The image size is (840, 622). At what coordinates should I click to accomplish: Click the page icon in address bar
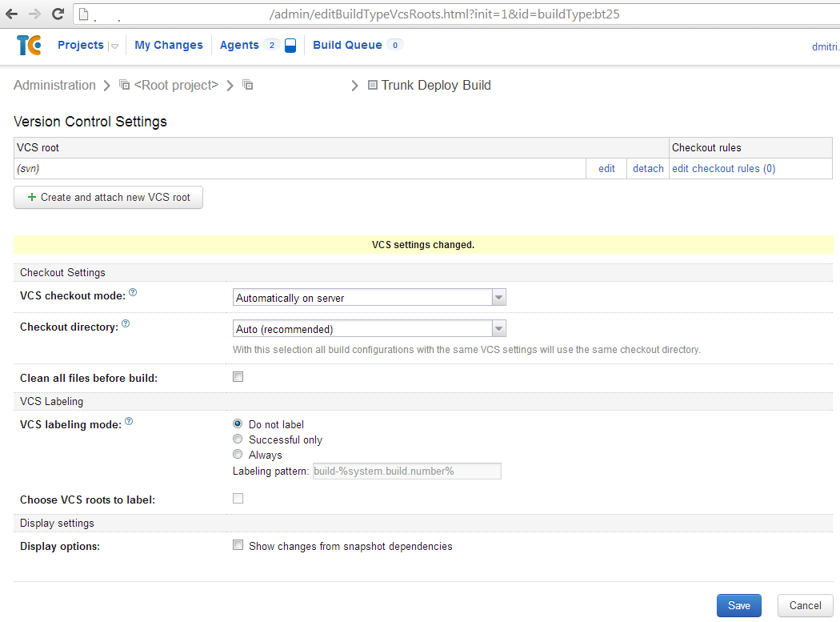pyautogui.click(x=83, y=14)
